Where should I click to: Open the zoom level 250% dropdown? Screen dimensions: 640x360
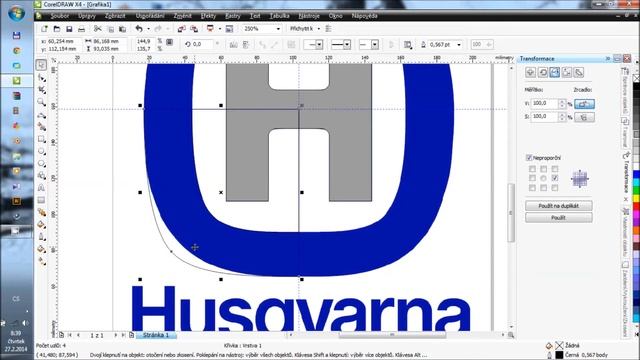[x=278, y=29]
